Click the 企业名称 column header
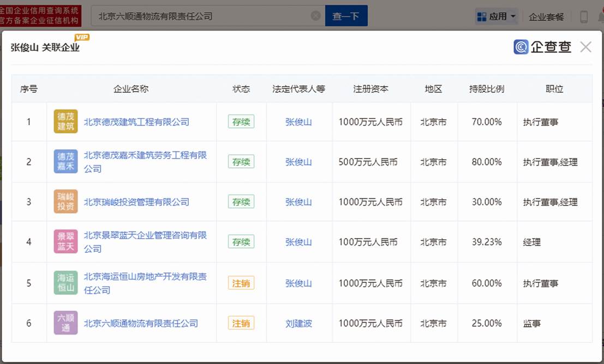Viewport: 604px width, 364px height. click(x=130, y=89)
